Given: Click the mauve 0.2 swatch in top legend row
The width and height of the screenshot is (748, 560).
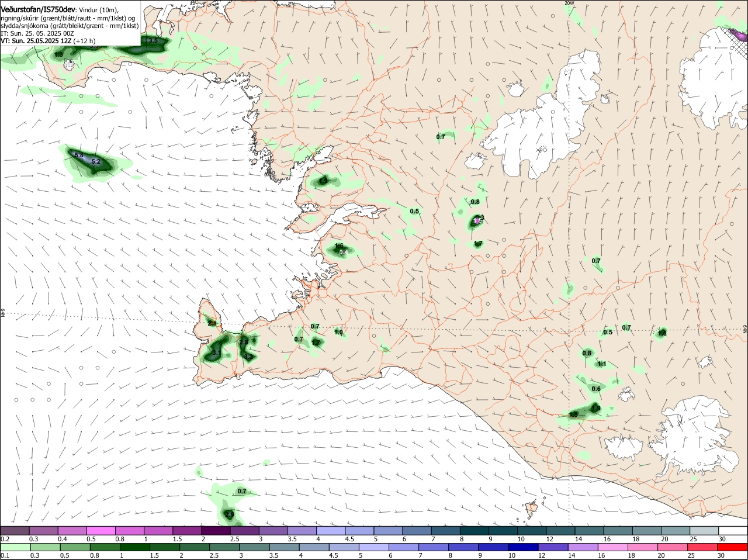Looking at the screenshot, I should pyautogui.click(x=15, y=530).
